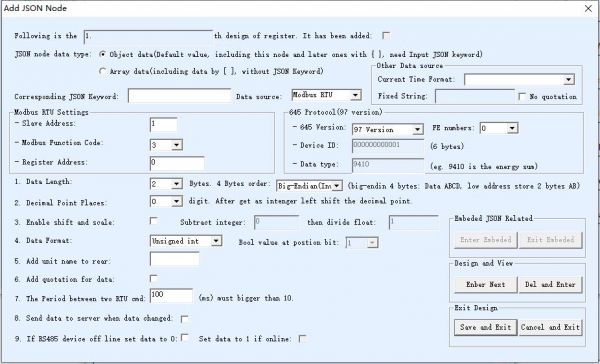Viewport: 600px width, 364px height.
Task: Click the 645 Data type field showing 9410
Action: 388,165
